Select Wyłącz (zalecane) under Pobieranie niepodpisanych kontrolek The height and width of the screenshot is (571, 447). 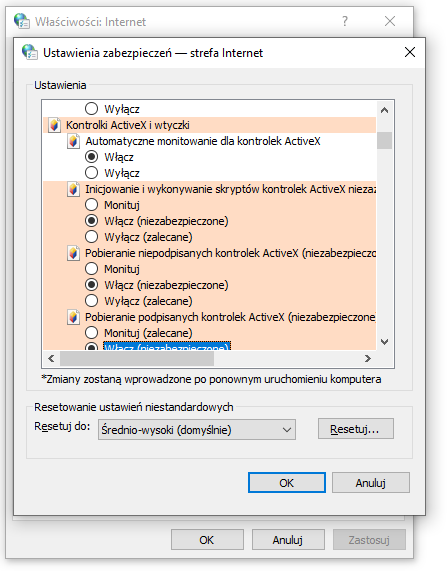pyautogui.click(x=91, y=301)
